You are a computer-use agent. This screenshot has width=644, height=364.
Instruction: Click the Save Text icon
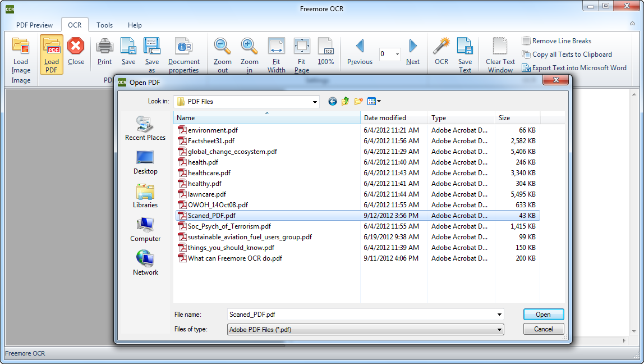[465, 46]
